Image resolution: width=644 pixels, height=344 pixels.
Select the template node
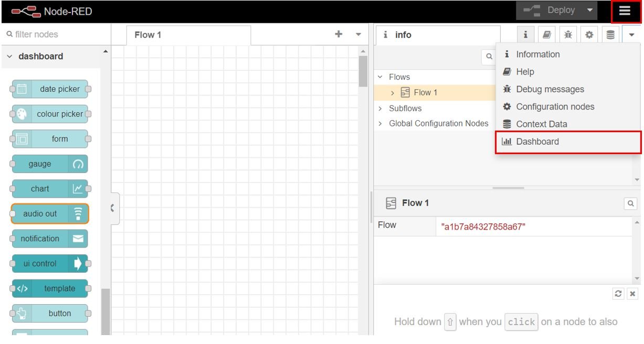pyautogui.click(x=50, y=288)
